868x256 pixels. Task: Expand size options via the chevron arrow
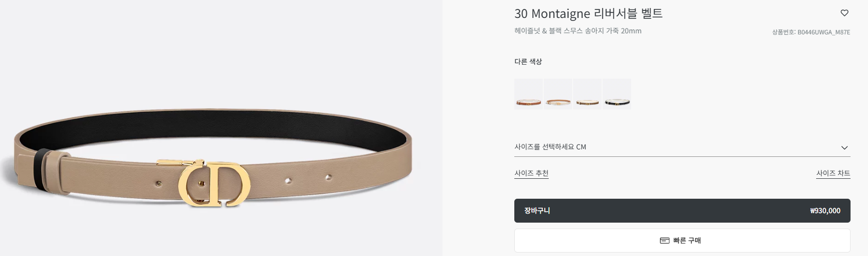[844, 147]
